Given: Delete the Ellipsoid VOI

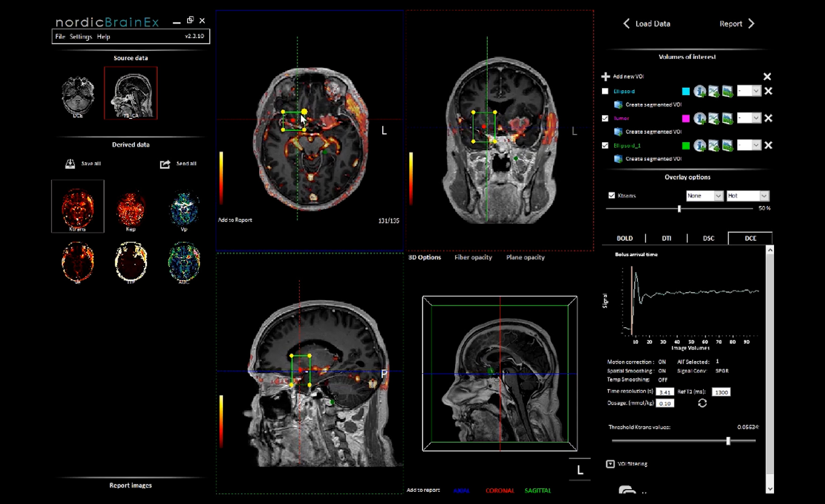Looking at the screenshot, I should pos(768,91).
